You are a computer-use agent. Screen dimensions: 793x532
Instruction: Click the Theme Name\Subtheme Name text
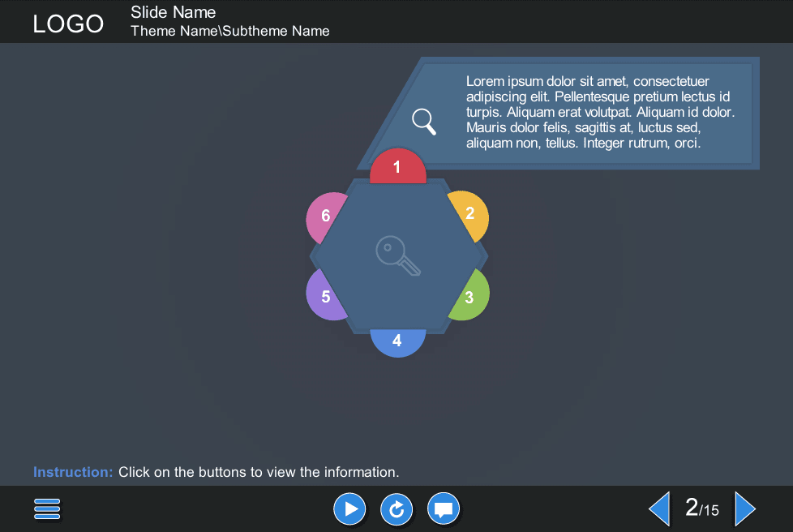[229, 31]
